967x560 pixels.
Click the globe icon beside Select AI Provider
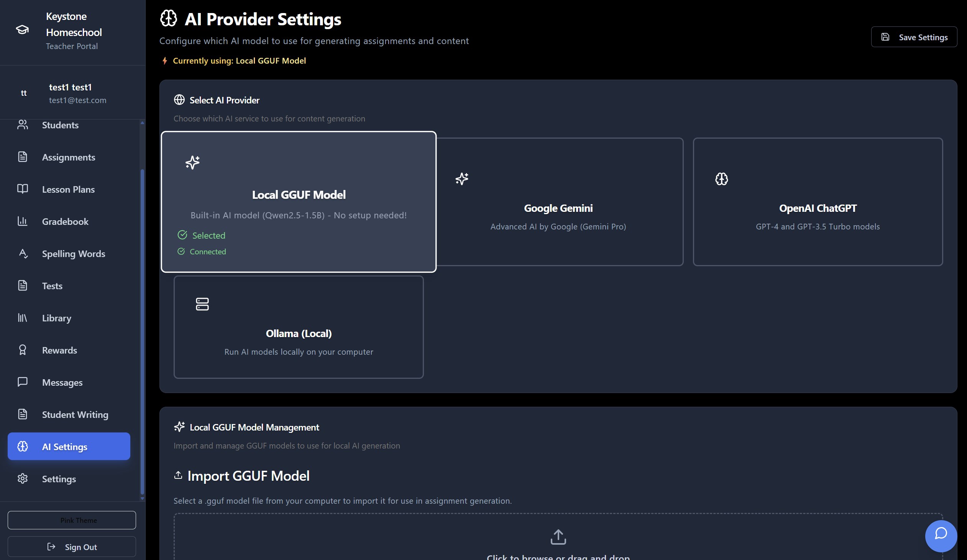click(179, 100)
